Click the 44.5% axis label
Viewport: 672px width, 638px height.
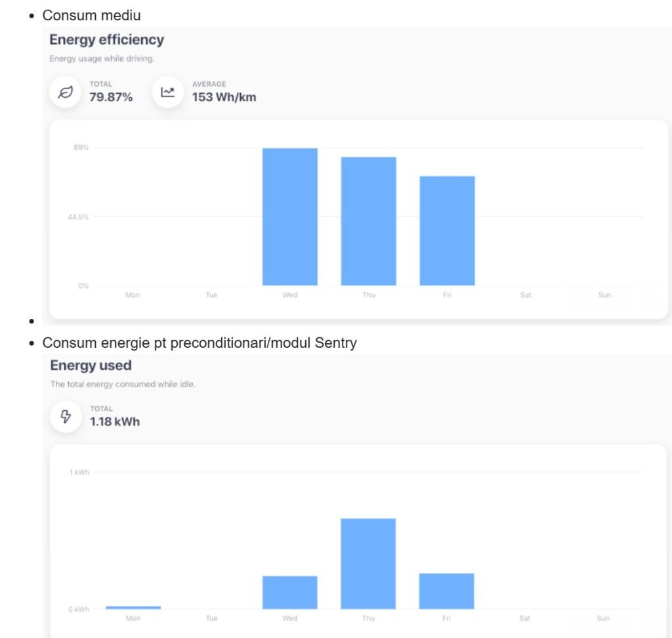[79, 217]
